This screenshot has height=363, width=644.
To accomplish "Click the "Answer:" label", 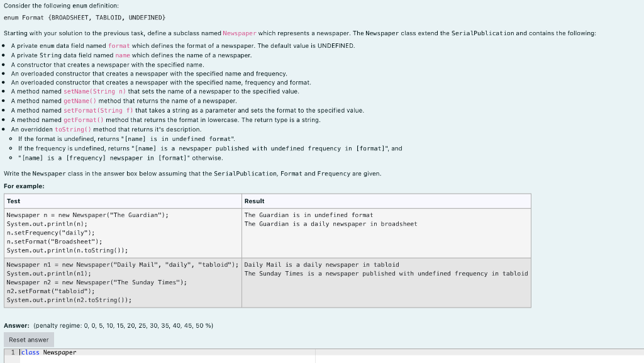I will 13,326.
